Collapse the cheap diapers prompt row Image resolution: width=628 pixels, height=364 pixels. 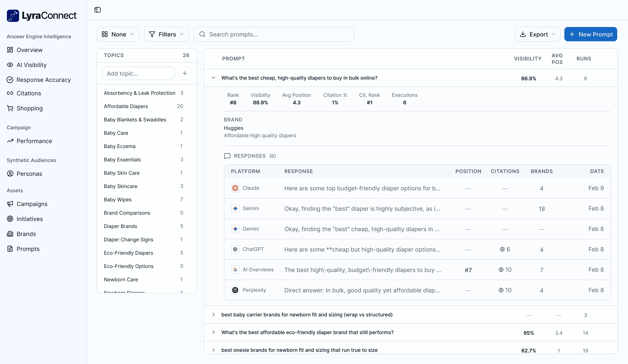point(214,78)
